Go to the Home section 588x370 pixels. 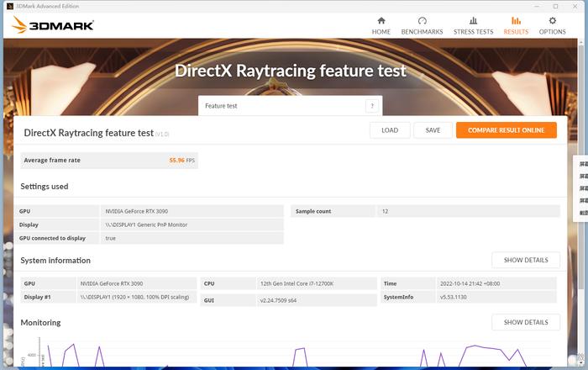coord(381,25)
